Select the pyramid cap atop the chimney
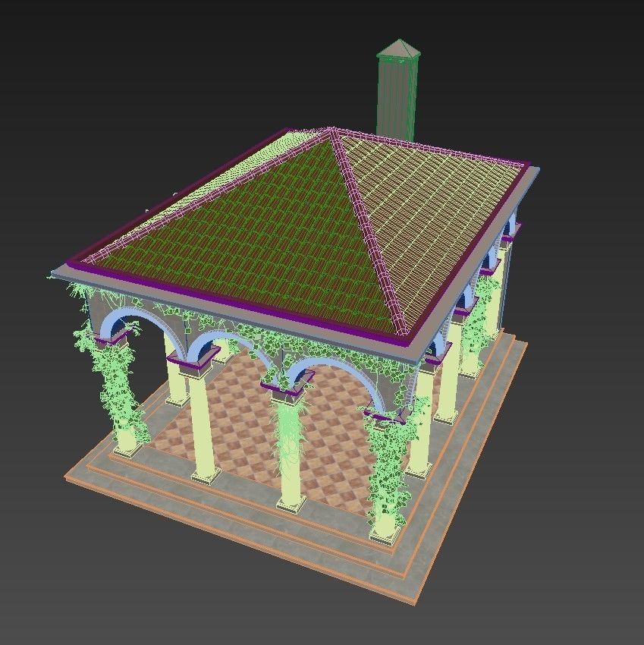Viewport: 644px width, 645px height. 398,47
